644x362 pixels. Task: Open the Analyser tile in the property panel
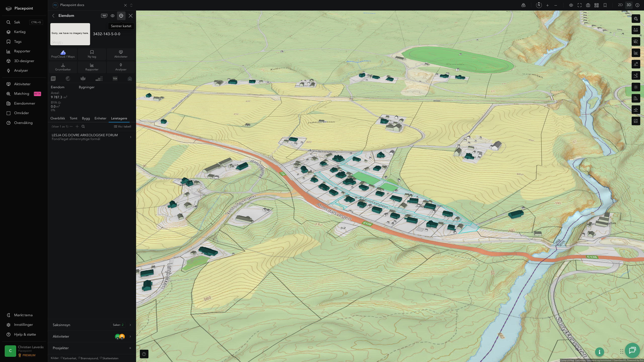121,67
